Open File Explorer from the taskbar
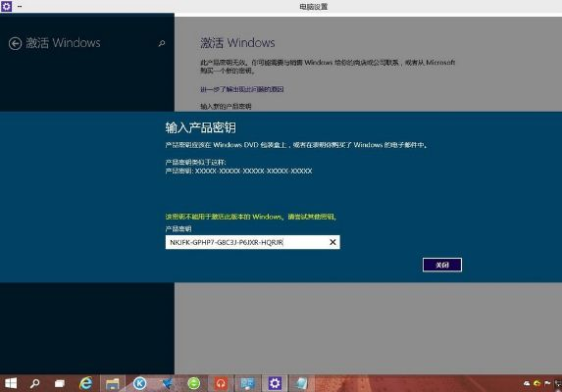The image size is (562, 392). click(x=112, y=384)
